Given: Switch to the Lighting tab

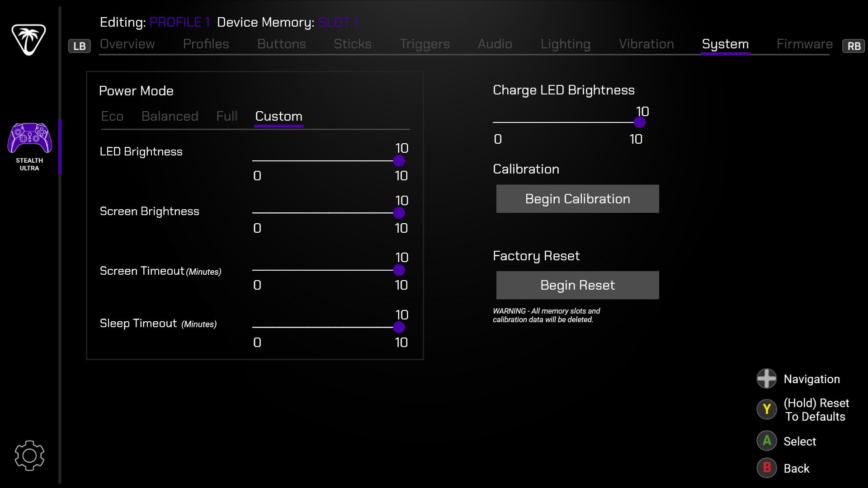Looking at the screenshot, I should (x=565, y=44).
